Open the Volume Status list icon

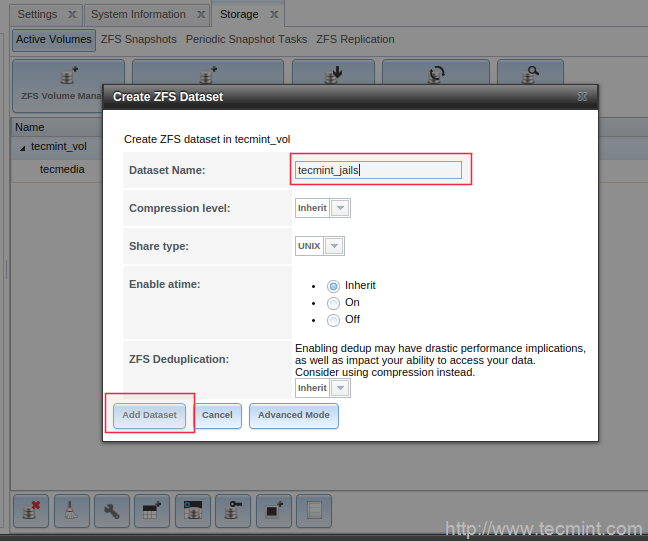point(314,511)
